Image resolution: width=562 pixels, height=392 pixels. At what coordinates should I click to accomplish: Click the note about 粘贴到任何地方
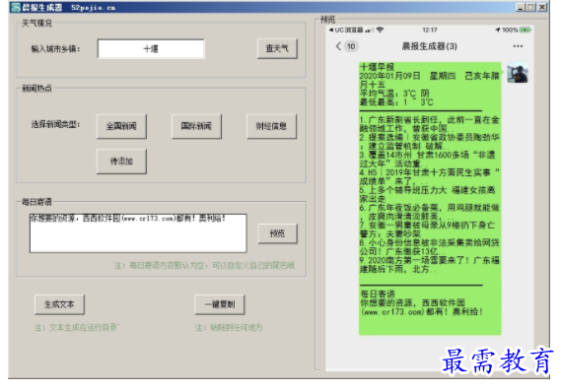click(x=229, y=328)
